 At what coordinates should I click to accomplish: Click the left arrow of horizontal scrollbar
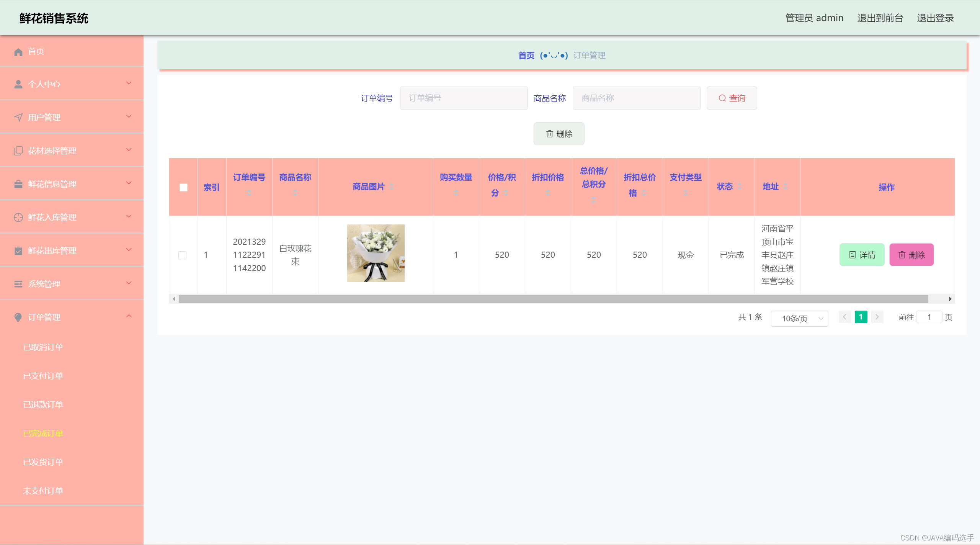[x=174, y=299]
